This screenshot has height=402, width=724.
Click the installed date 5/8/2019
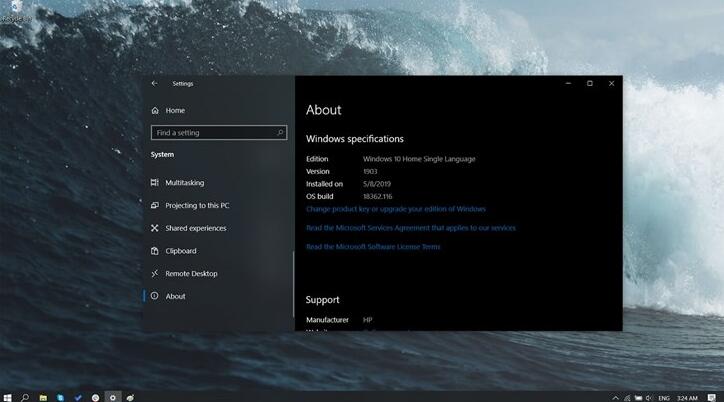[377, 184]
